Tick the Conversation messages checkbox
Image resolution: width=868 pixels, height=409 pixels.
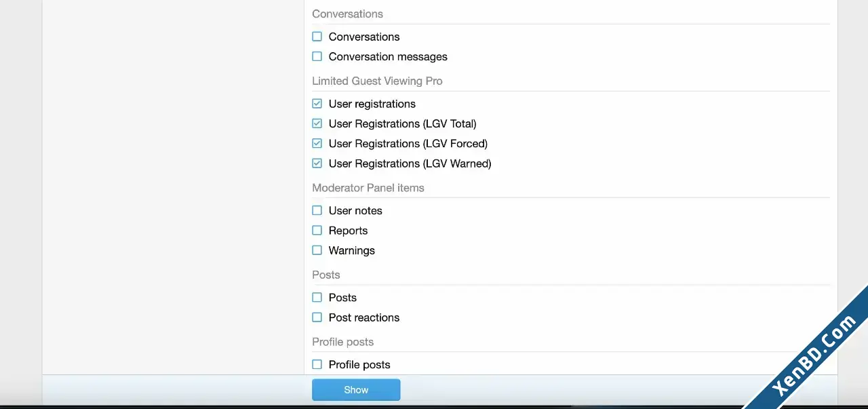[x=317, y=56]
